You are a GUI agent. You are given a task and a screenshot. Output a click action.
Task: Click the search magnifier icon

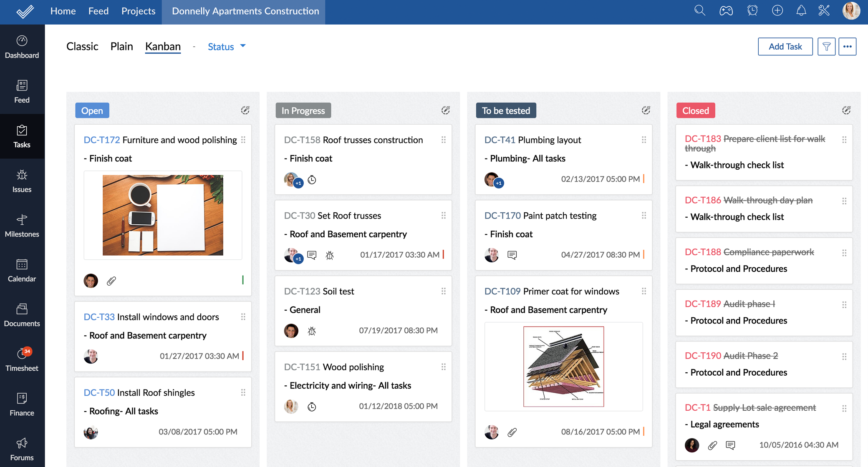[x=700, y=11]
